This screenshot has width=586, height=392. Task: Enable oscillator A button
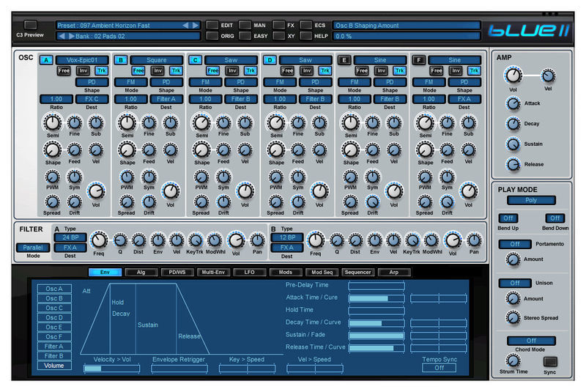click(46, 60)
